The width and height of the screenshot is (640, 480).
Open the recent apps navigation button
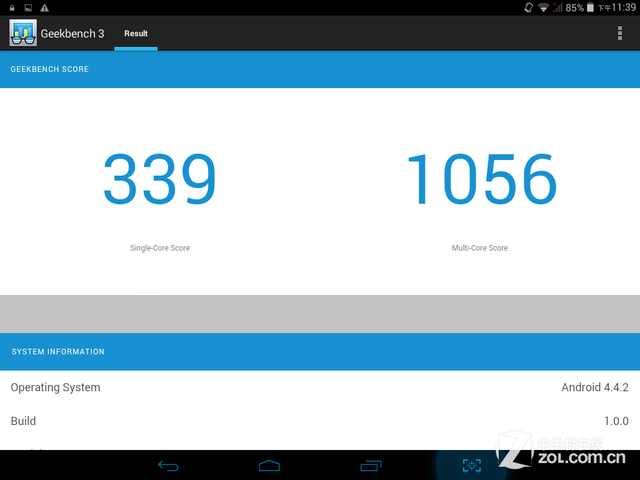pos(371,466)
